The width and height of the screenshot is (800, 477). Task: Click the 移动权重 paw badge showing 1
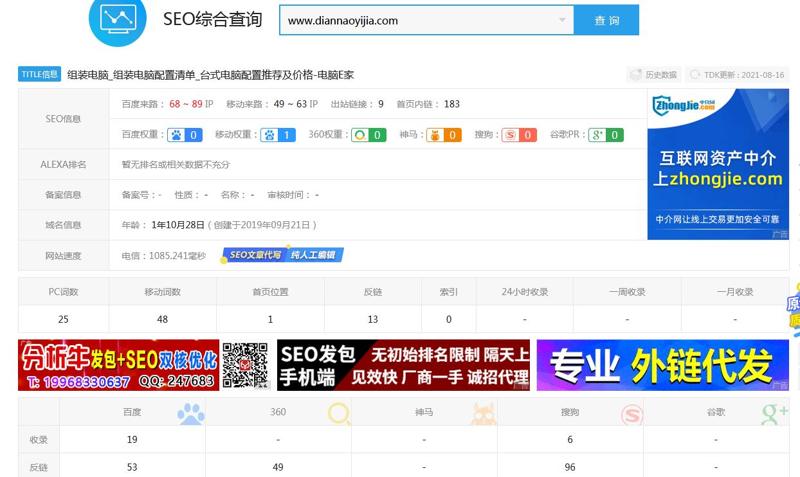[278, 135]
